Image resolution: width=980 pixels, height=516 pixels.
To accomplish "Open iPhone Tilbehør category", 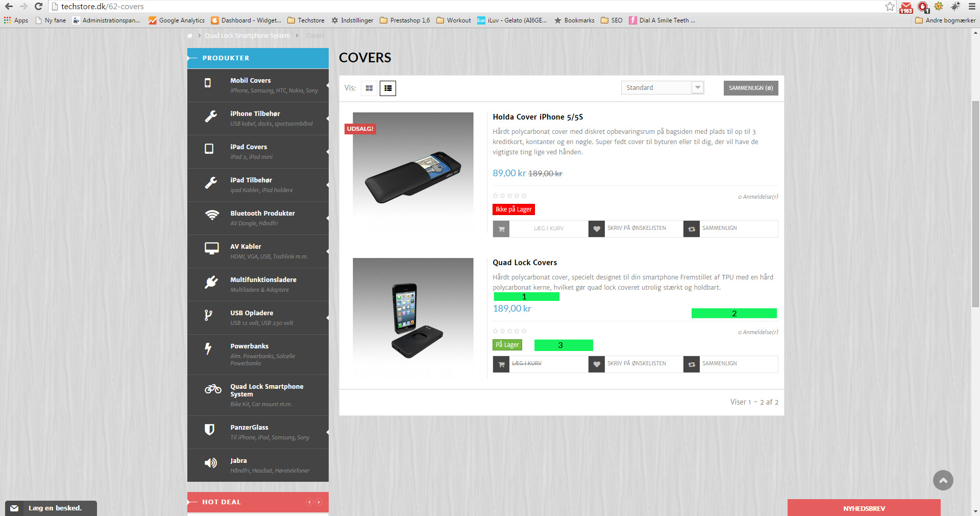I will (258, 119).
